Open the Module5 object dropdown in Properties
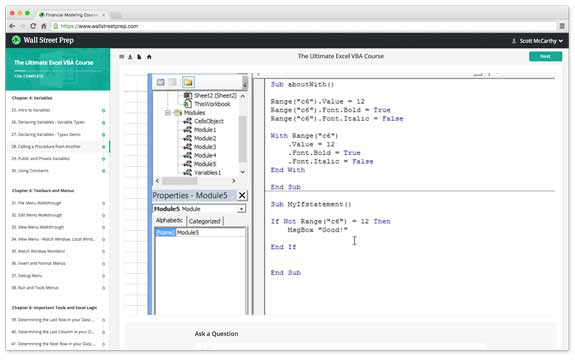This screenshot has width=575, height=362. tap(241, 209)
